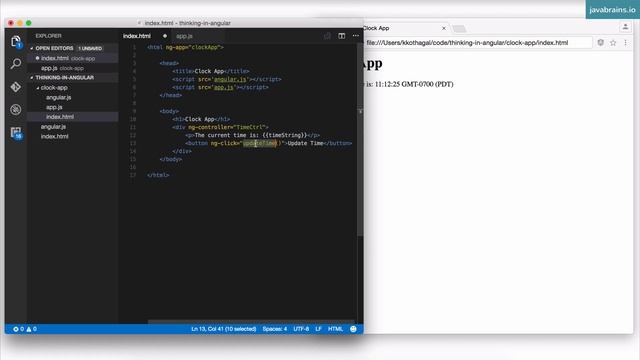Click the <title>Clock App</title> code line
The image size is (640, 360).
tap(211, 71)
